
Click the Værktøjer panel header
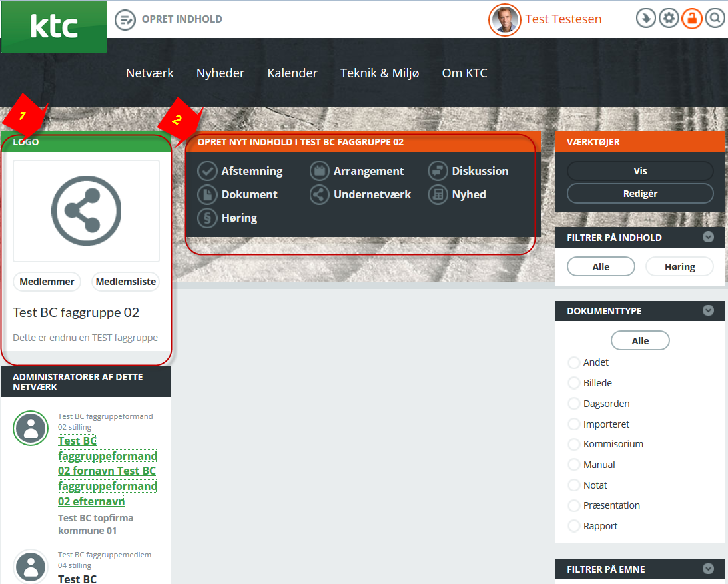click(x=640, y=142)
